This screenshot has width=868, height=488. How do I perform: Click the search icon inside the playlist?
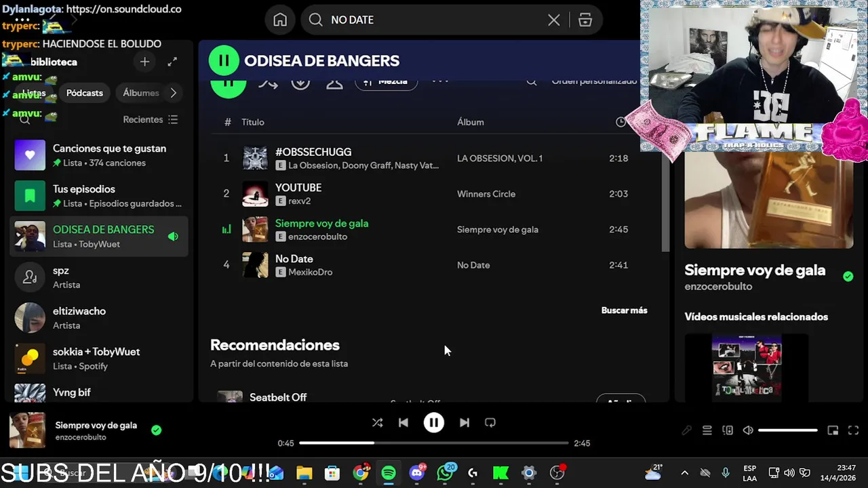(532, 81)
